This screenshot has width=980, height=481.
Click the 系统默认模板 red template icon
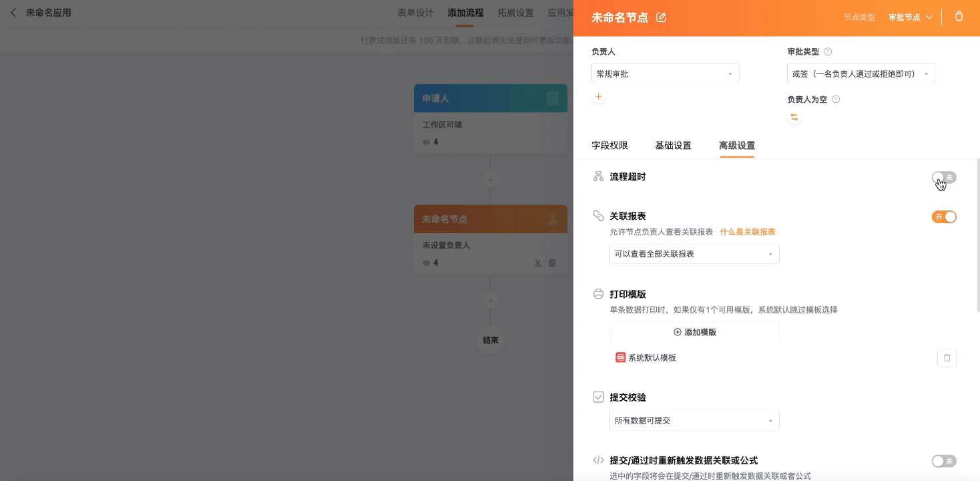[x=620, y=357]
